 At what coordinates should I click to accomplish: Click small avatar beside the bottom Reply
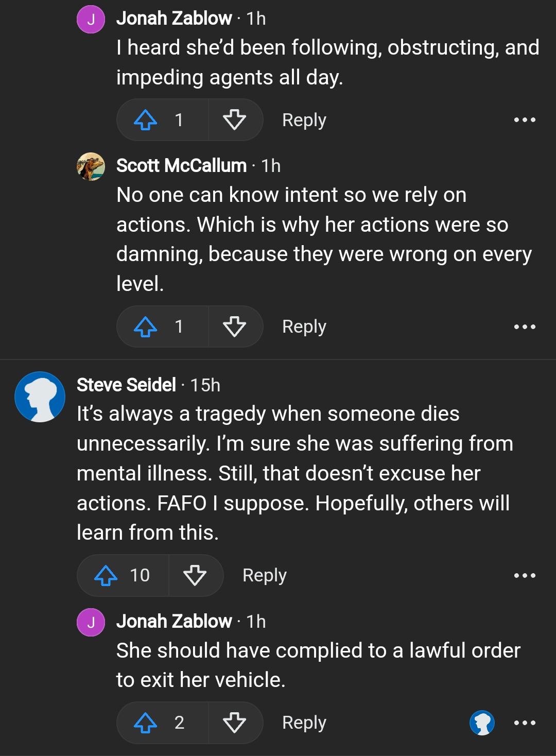(x=482, y=723)
